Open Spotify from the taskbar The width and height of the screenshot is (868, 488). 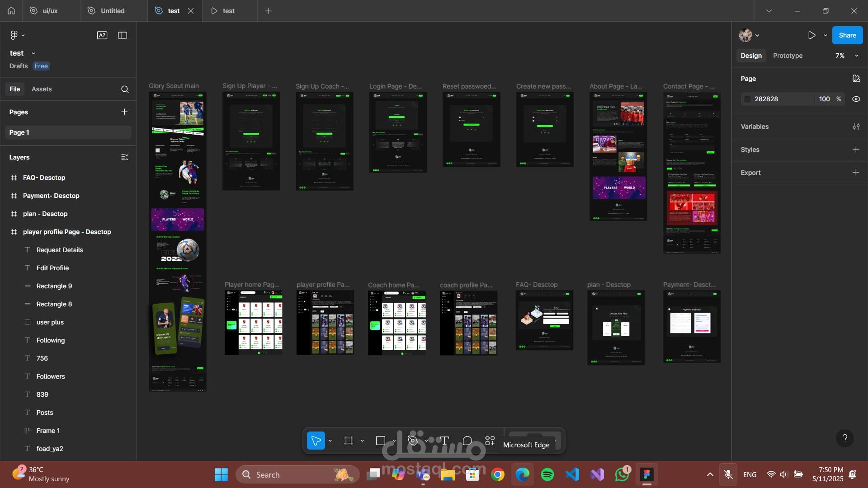547,474
